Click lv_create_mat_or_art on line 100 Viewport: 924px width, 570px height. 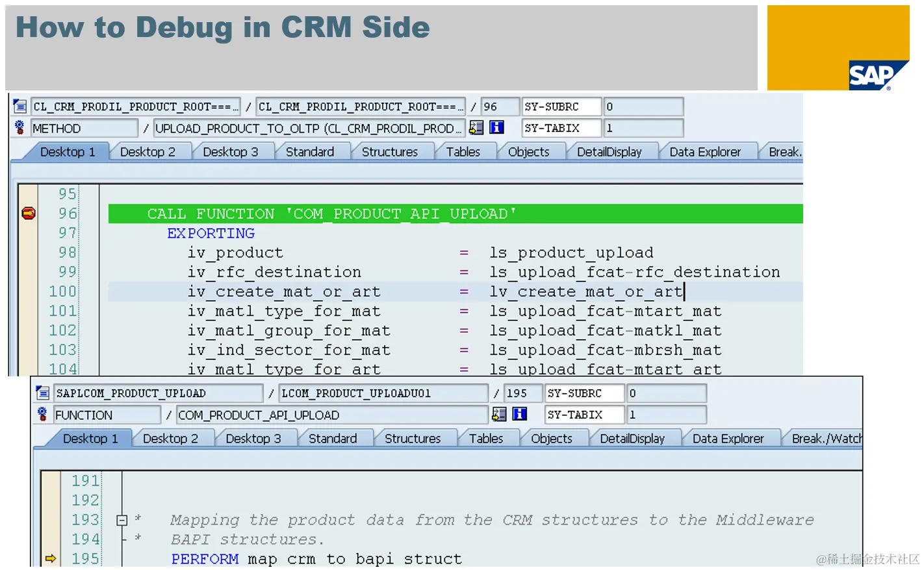pos(585,292)
